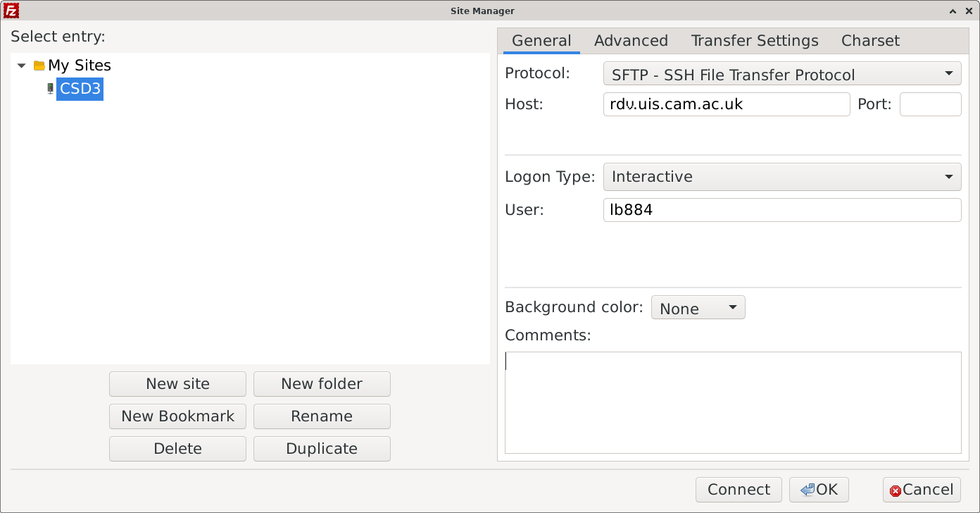980x513 pixels.
Task: Open the Charset tab
Action: click(870, 41)
